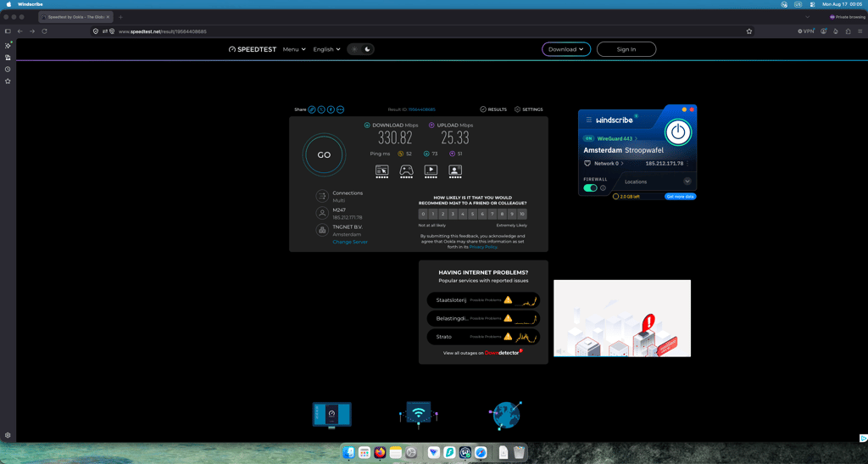Screen dimensions: 868x464
Task: Click the Windscribe power button
Action: 678,132
